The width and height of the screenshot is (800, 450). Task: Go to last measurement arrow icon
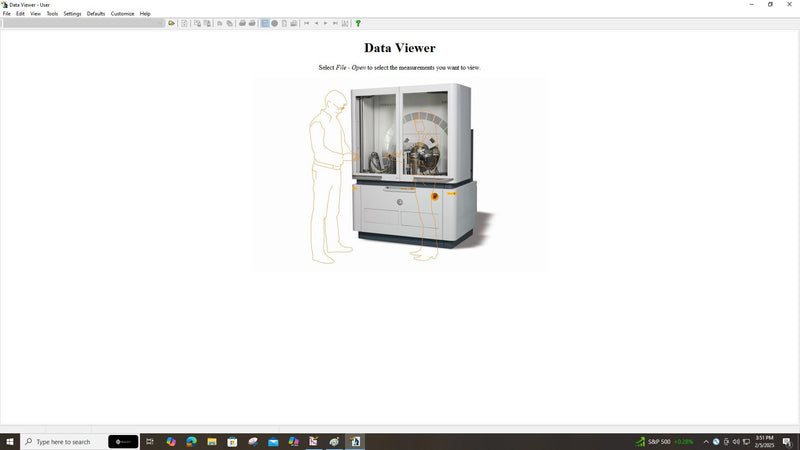pyautogui.click(x=335, y=23)
